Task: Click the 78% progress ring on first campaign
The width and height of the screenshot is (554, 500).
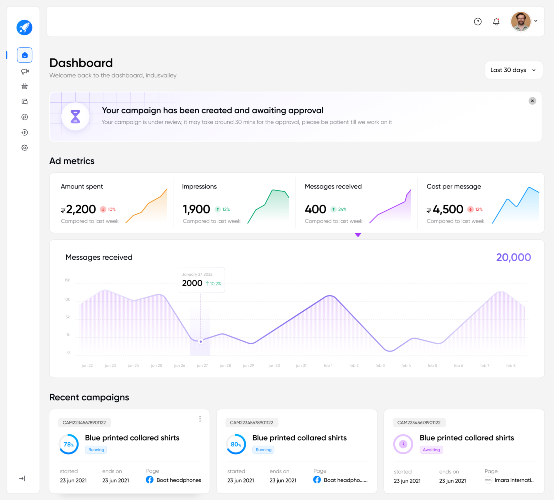Action: (69, 444)
